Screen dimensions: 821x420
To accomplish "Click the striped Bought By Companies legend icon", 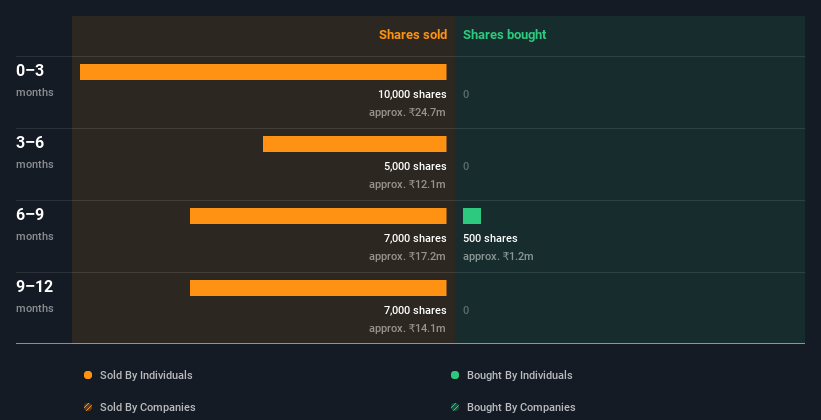I will tap(455, 407).
